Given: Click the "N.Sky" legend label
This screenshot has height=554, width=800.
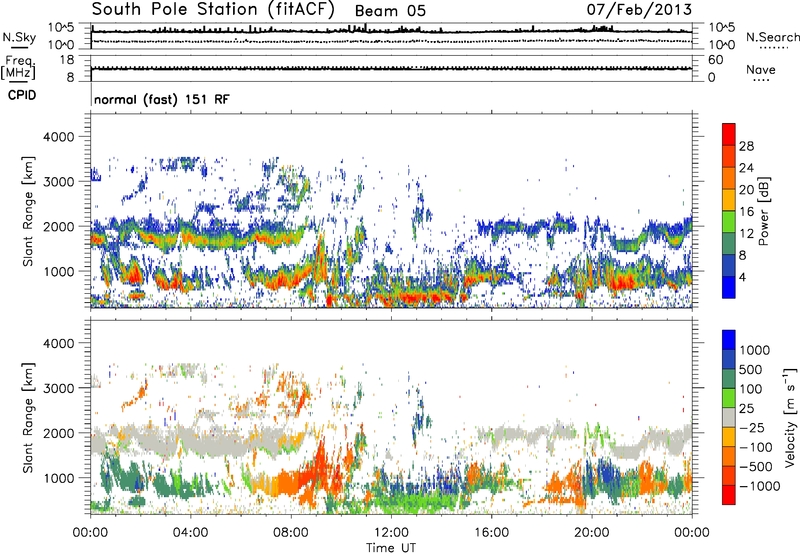Looking at the screenshot, I should [x=19, y=38].
